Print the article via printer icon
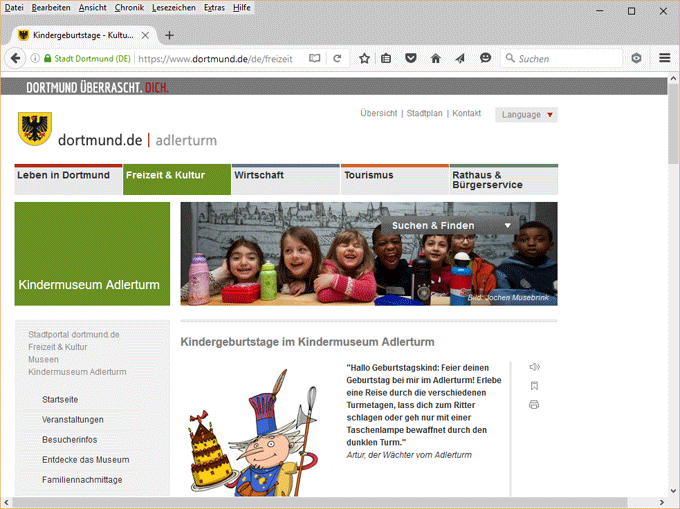The height and width of the screenshot is (509, 680). click(x=534, y=405)
